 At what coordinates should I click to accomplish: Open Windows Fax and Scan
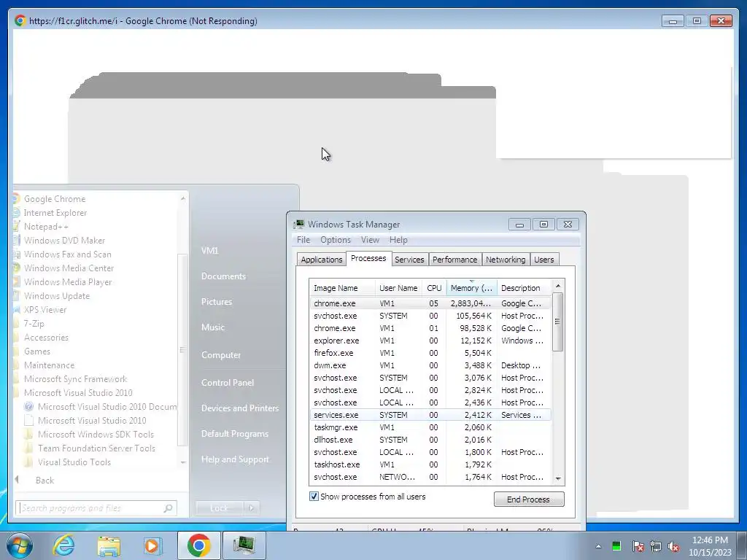pyautogui.click(x=67, y=254)
